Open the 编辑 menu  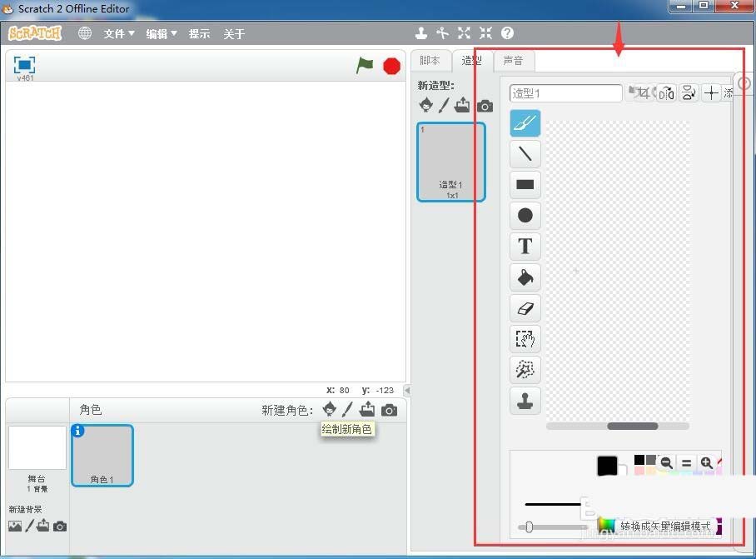(x=162, y=34)
